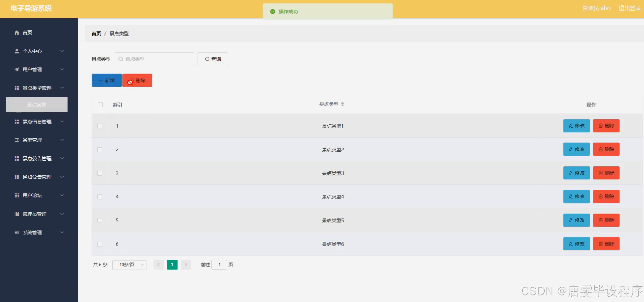Delete row 景点类型6 with 删除

click(606, 244)
